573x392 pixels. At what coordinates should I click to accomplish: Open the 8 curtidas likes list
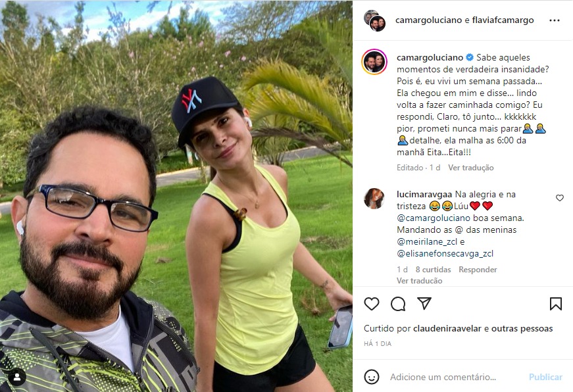tap(433, 270)
